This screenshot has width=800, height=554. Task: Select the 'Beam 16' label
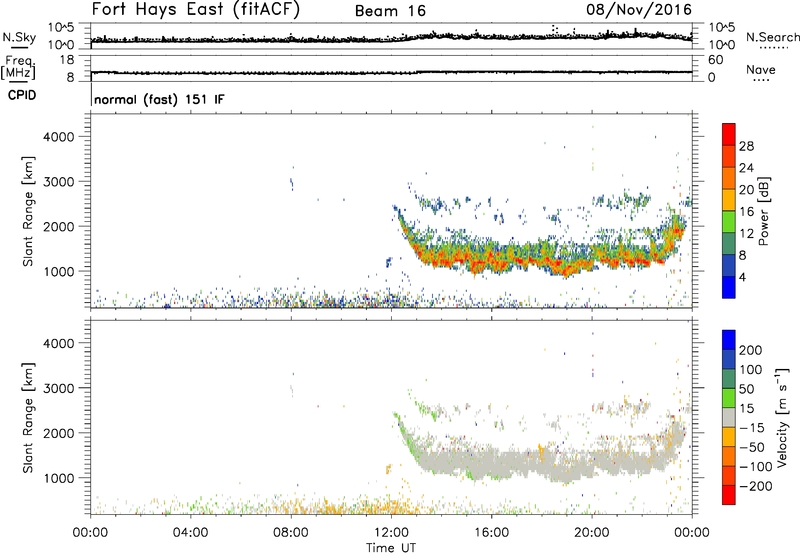(390, 11)
